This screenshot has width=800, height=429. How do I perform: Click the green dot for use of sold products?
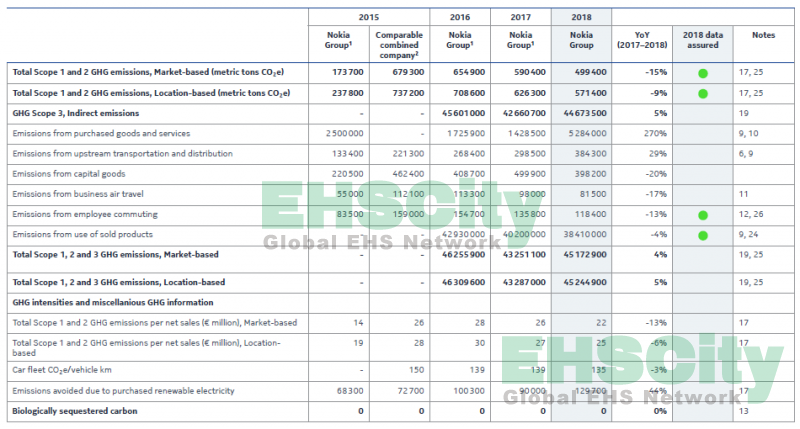(702, 235)
